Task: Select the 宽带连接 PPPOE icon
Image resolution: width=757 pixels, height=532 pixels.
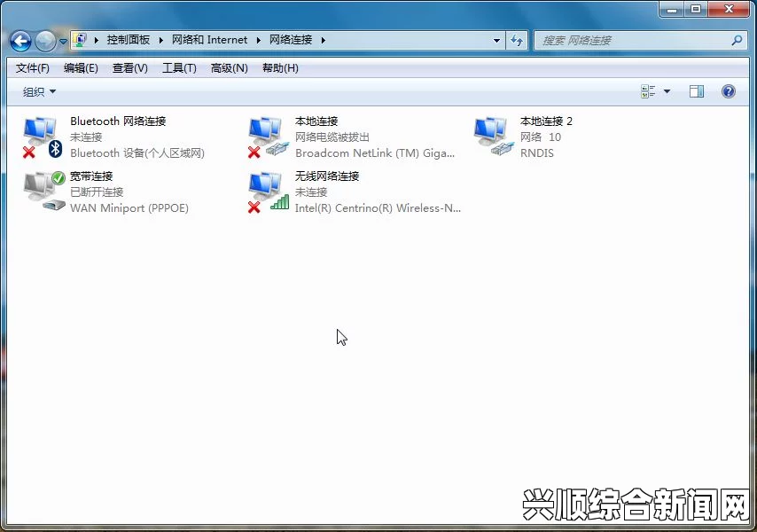Action: [44, 192]
